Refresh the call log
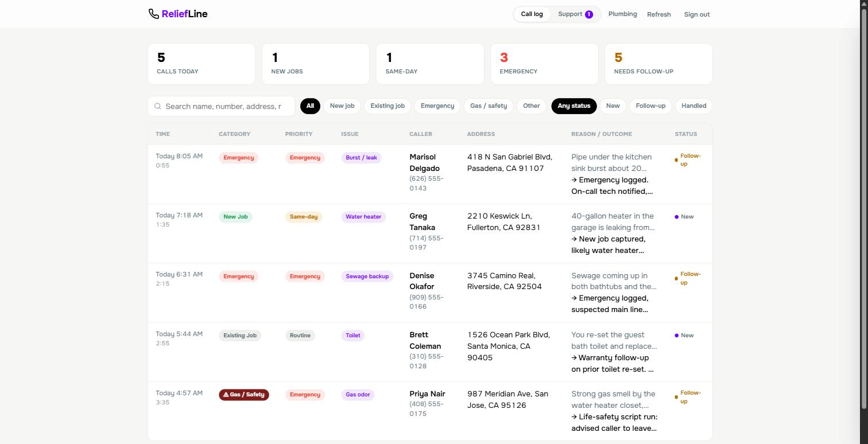Screen dimensions: 868x444 (x=659, y=14)
